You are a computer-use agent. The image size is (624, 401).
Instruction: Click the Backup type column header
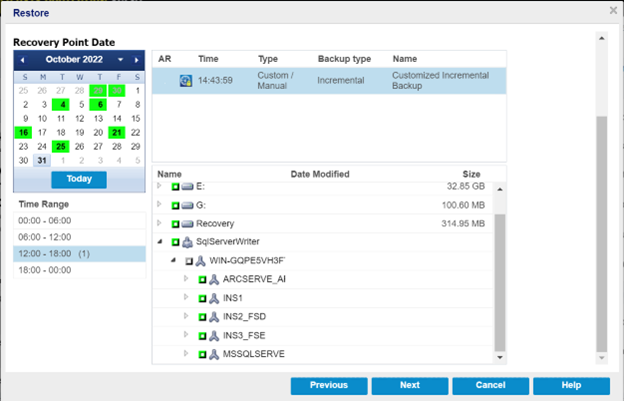(344, 59)
